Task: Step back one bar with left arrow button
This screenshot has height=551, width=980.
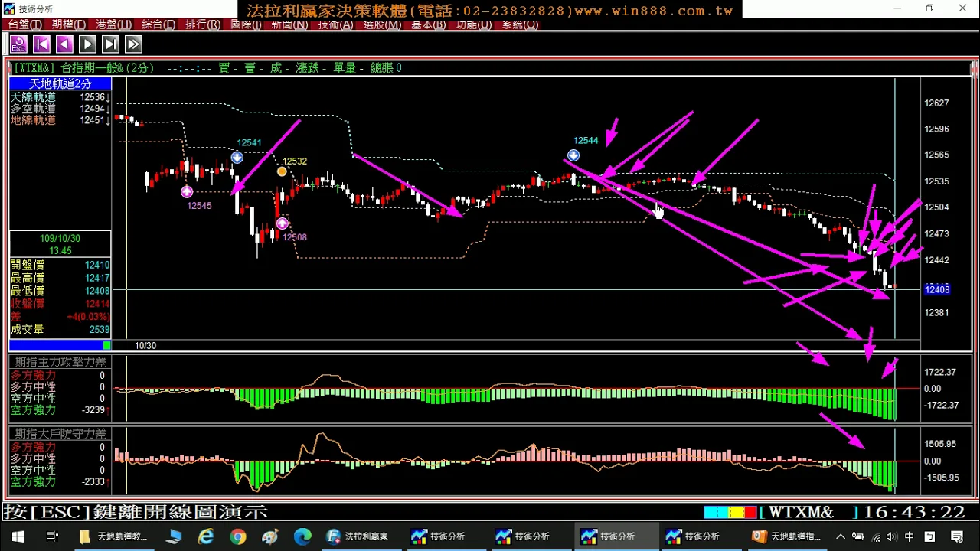Action: pyautogui.click(x=64, y=44)
